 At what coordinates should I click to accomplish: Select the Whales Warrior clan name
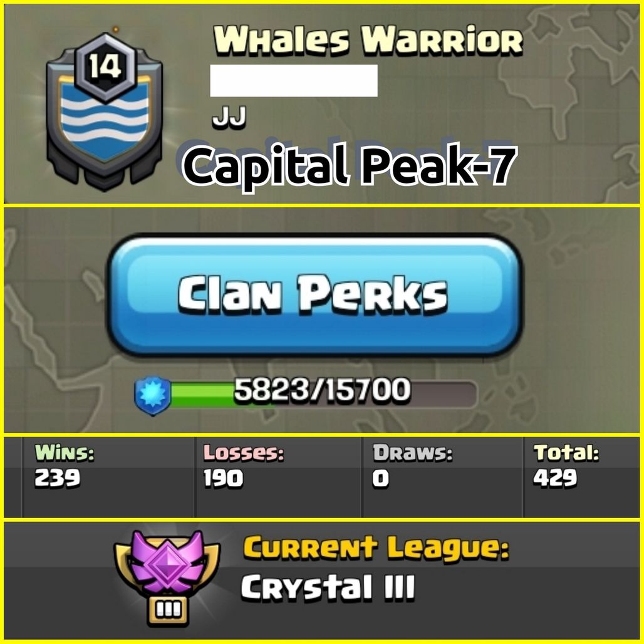pyautogui.click(x=368, y=41)
